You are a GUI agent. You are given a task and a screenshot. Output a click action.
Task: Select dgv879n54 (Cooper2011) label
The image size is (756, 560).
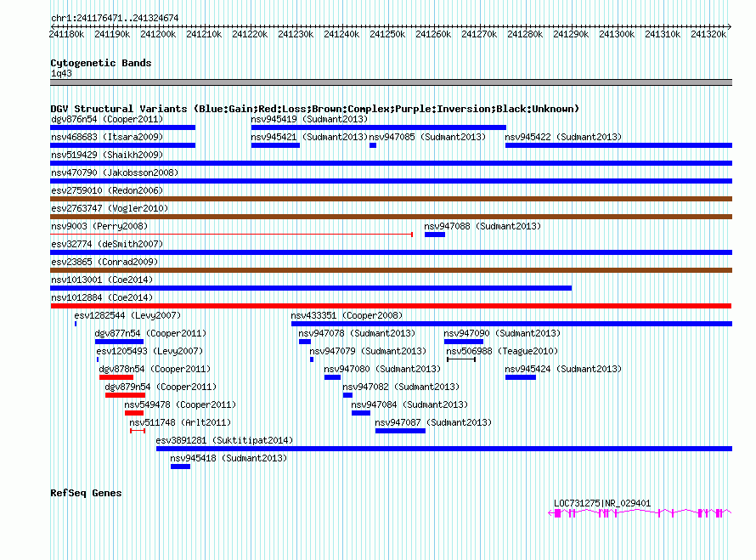tap(161, 387)
